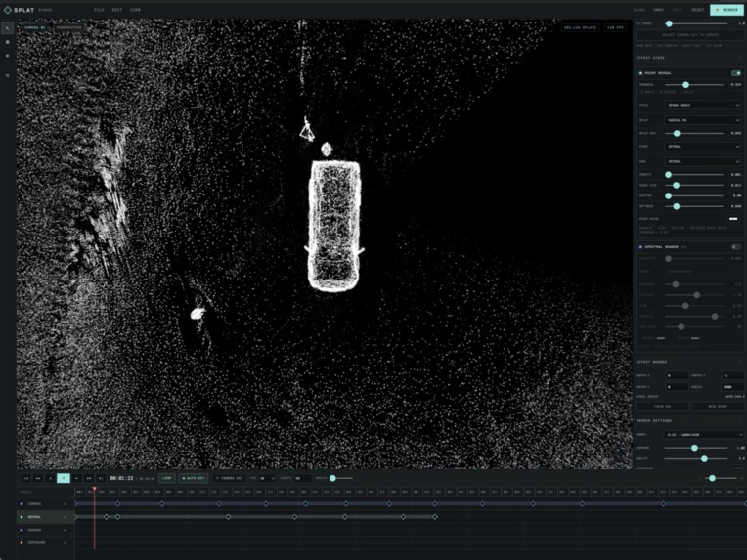Viewport: 747px width, 560px height.
Task: Click the Radius input field
Action: 732,387
